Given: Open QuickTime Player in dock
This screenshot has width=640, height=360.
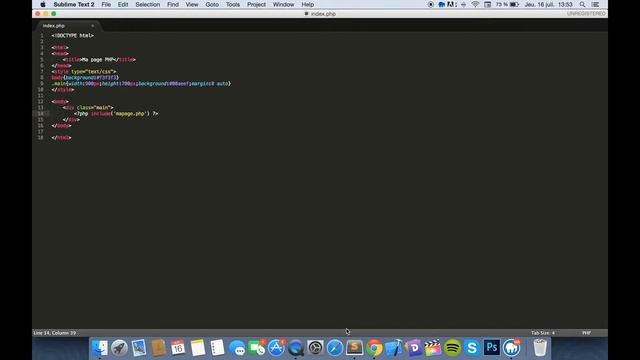Looking at the screenshot, I should pyautogui.click(x=296, y=348).
